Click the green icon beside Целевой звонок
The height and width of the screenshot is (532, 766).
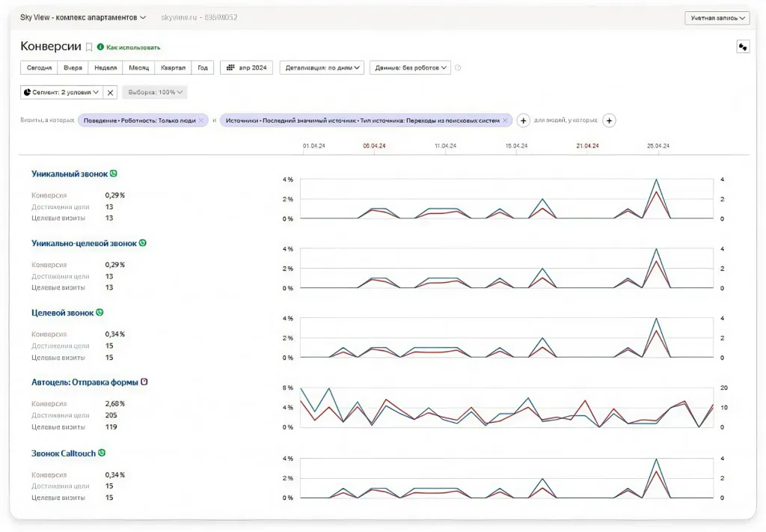click(x=99, y=312)
